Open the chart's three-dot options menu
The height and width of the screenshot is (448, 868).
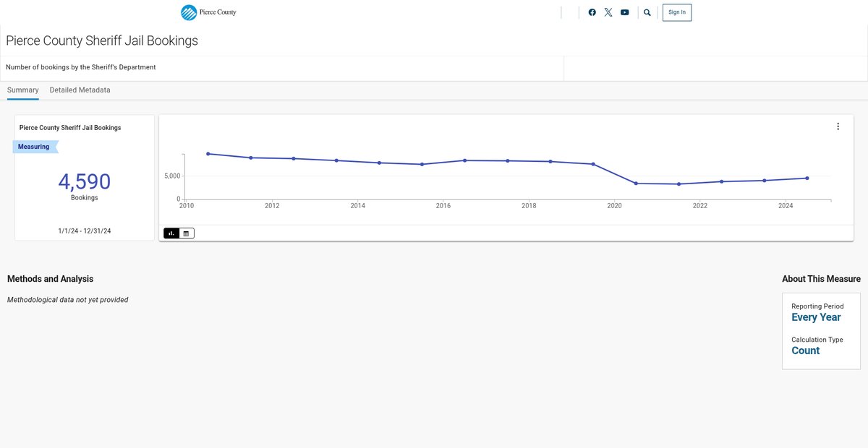[x=838, y=126]
